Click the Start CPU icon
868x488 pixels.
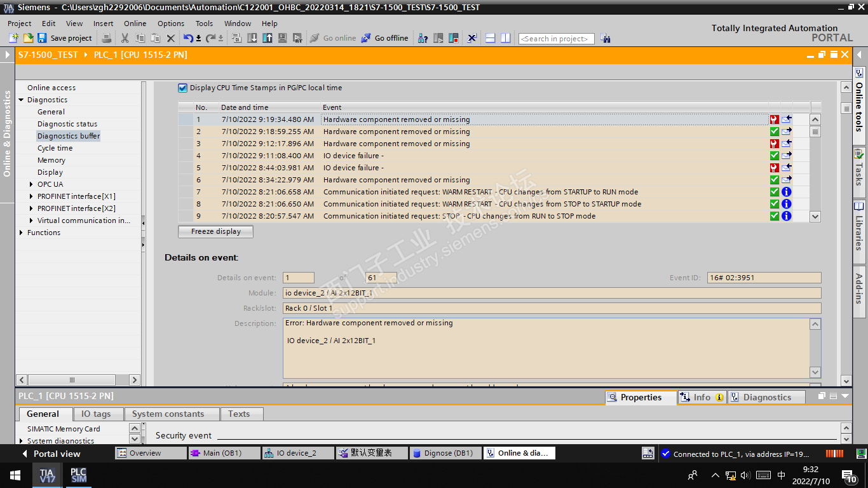[x=438, y=38]
